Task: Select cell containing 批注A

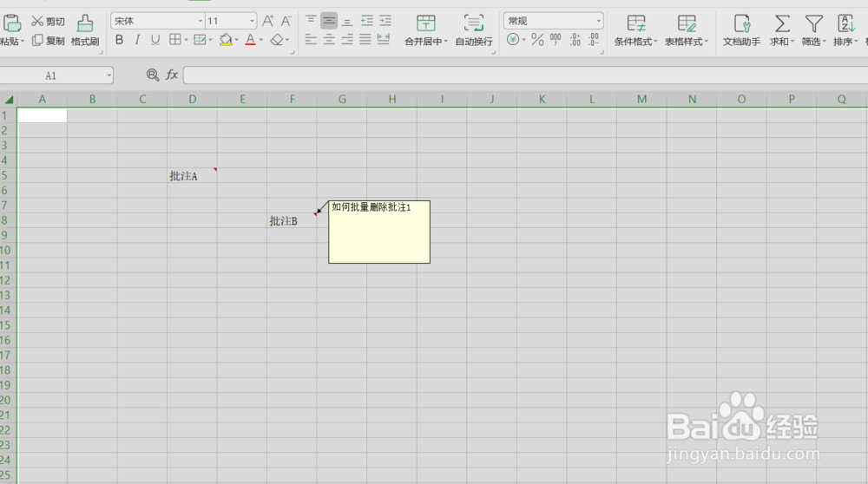Action: (x=192, y=175)
